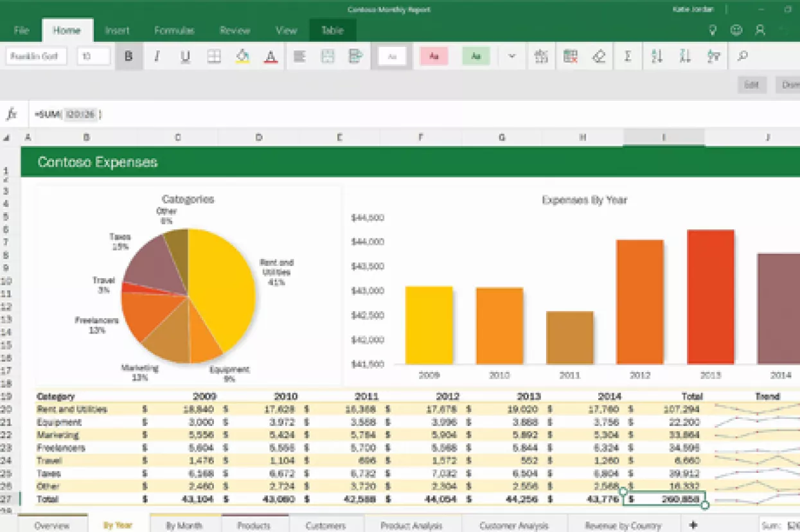The image size is (800, 532).
Task: Click the Sort Descending icon
Action: pos(685,56)
